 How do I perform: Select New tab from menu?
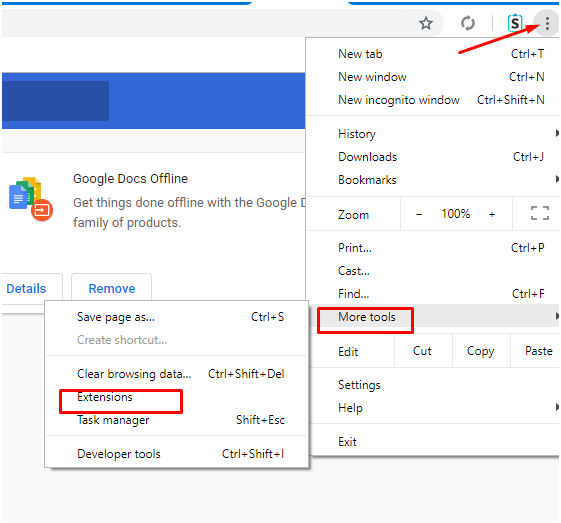[x=433, y=54]
